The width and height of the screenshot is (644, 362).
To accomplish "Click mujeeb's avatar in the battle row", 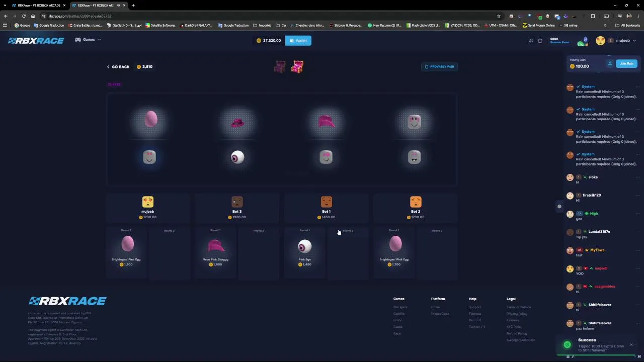I will pyautogui.click(x=148, y=202).
